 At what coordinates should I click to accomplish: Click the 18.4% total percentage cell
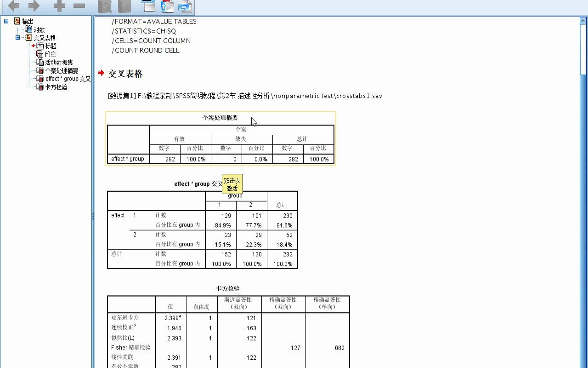284,245
